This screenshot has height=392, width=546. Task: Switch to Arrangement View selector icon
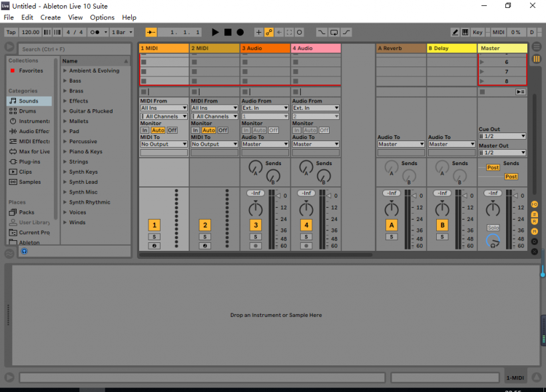(537, 46)
